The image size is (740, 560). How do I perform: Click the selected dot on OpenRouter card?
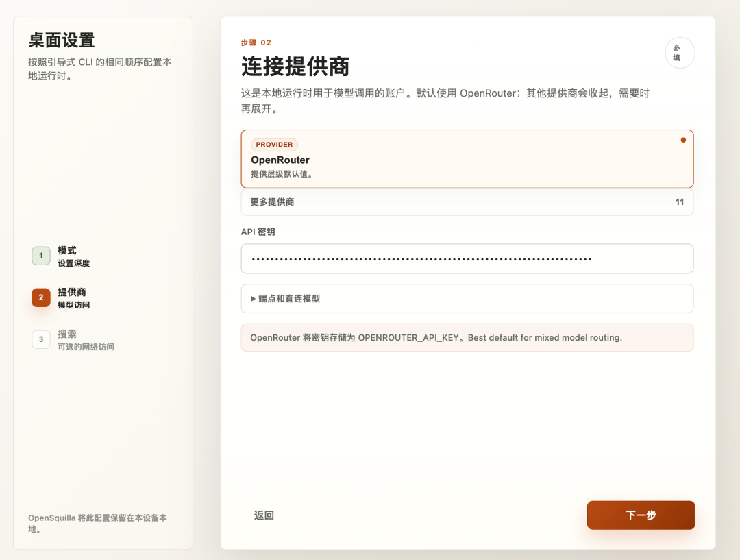683,141
